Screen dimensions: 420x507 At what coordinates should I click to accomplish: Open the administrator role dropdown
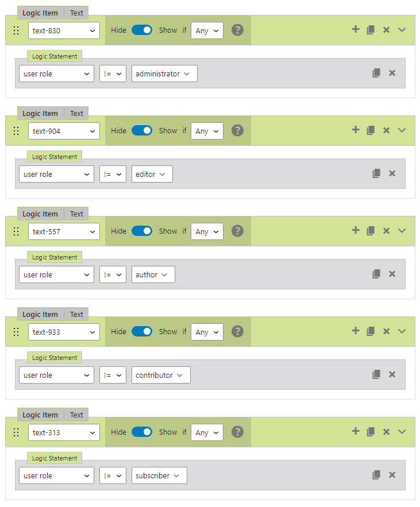pos(164,73)
